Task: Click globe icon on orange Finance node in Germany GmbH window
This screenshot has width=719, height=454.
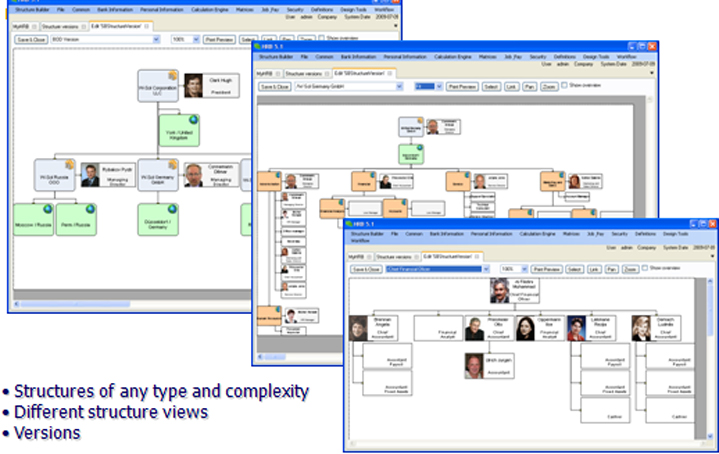Action: pos(372,175)
